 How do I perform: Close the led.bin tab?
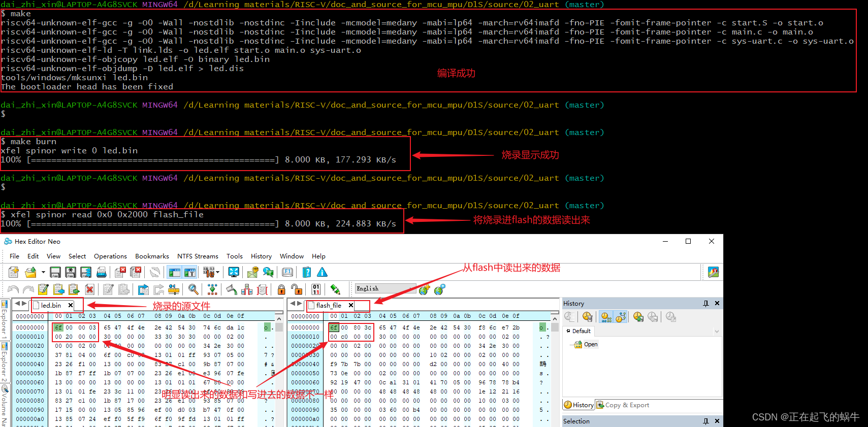click(x=71, y=305)
